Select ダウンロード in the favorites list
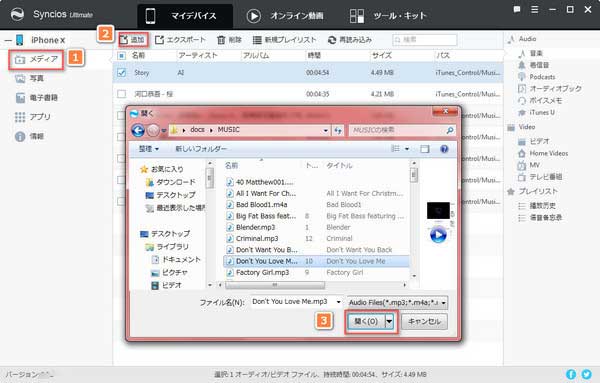Image resolution: width=600 pixels, height=383 pixels. (171, 182)
